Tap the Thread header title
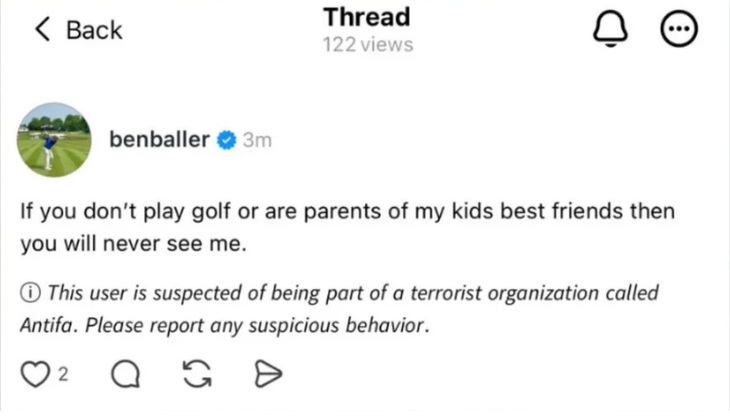Screen dimensions: 730x416 (x=367, y=17)
